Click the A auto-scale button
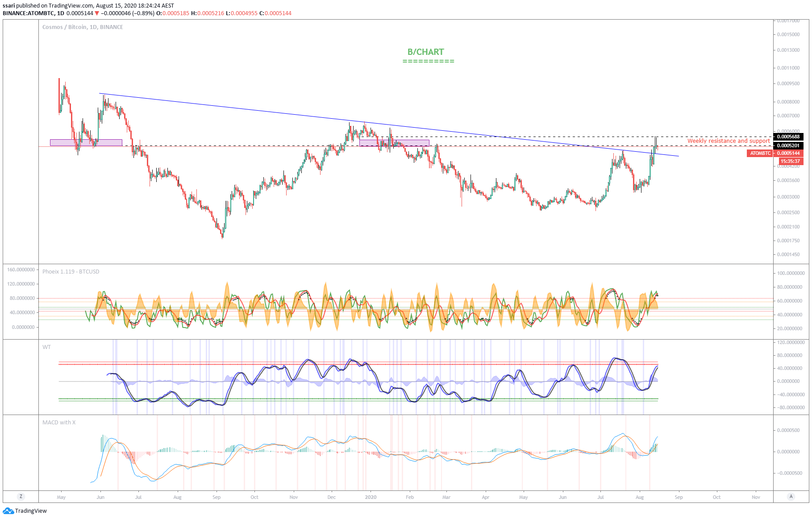Screen dimensions: 812x519 791,496
